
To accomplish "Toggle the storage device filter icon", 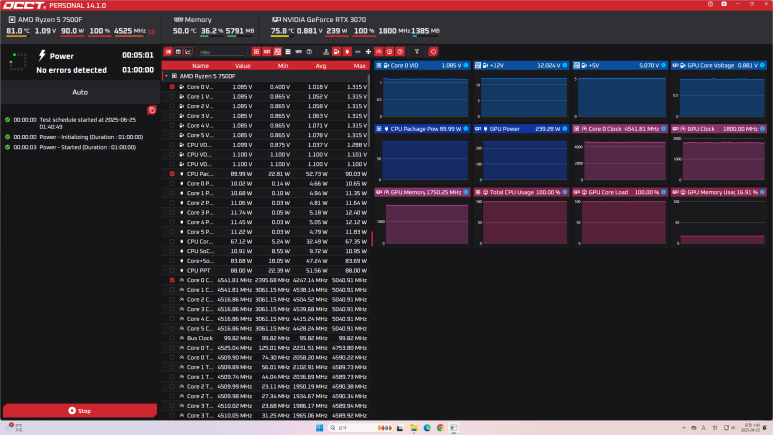I will [288, 52].
